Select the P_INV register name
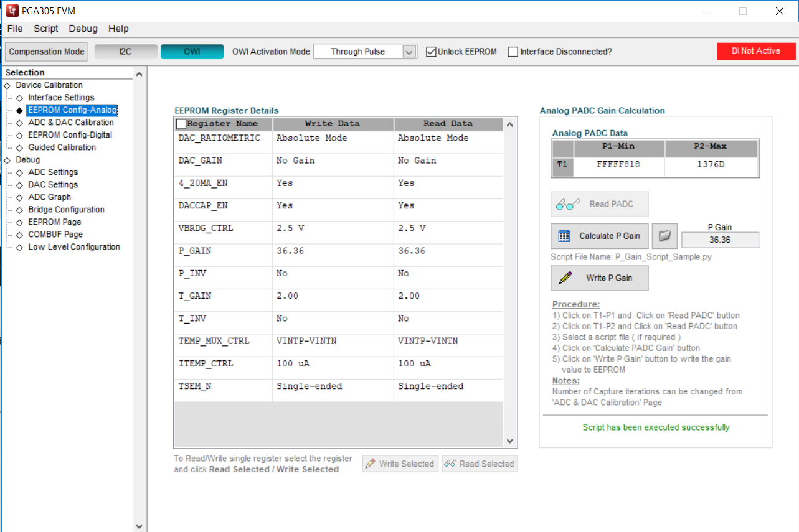This screenshot has width=799, height=532. pyautogui.click(x=193, y=273)
